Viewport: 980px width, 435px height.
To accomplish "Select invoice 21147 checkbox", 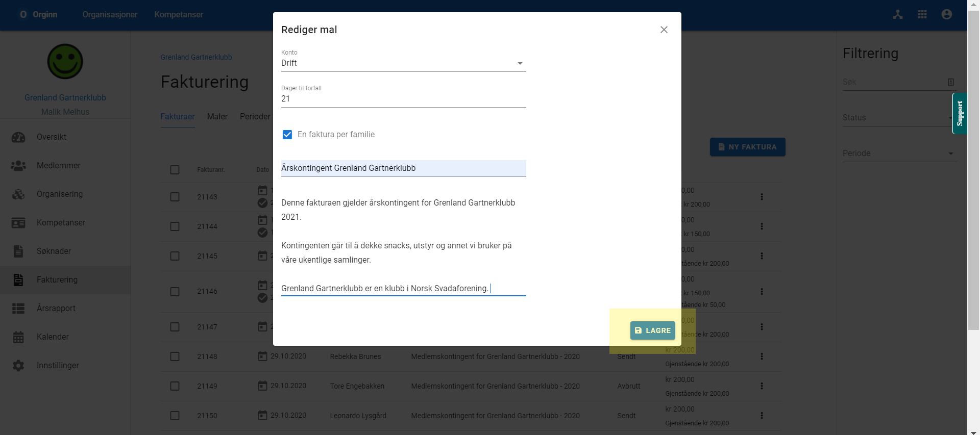I will click(175, 327).
